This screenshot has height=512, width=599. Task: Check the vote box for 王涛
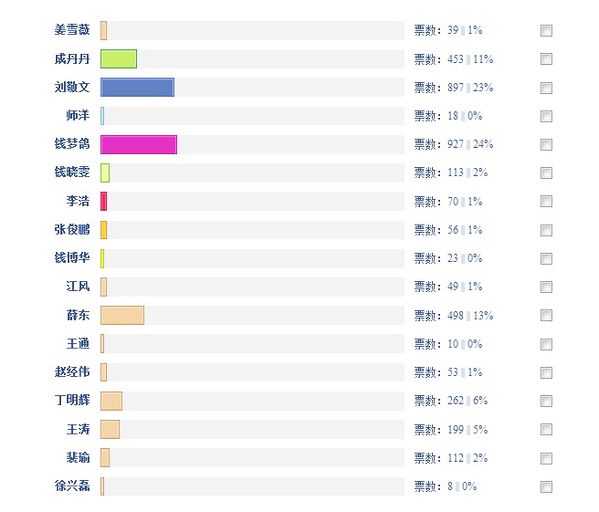pos(546,429)
